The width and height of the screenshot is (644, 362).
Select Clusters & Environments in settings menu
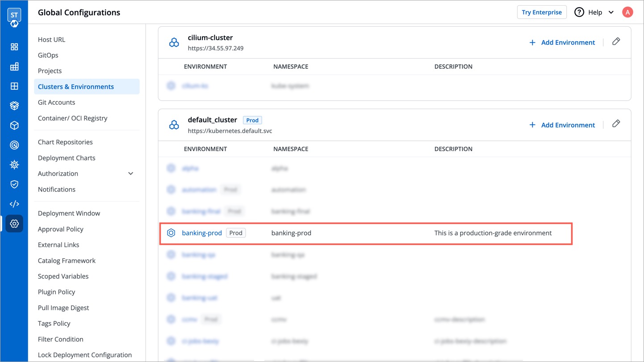pos(76,87)
